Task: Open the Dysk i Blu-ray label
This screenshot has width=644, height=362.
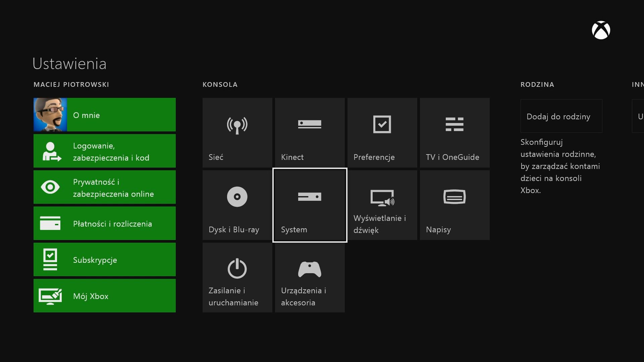Action: [234, 230]
